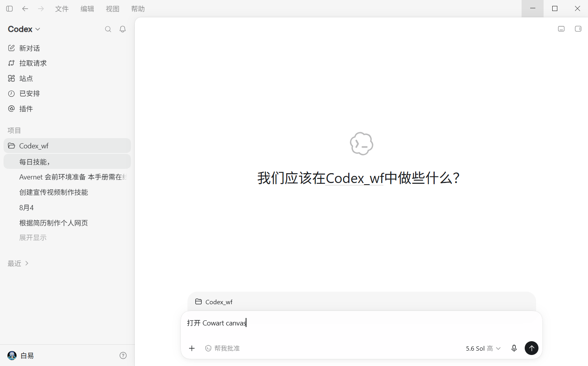588x366 pixels.
Task: Toggle the bottom panel icon
Action: coord(561,29)
